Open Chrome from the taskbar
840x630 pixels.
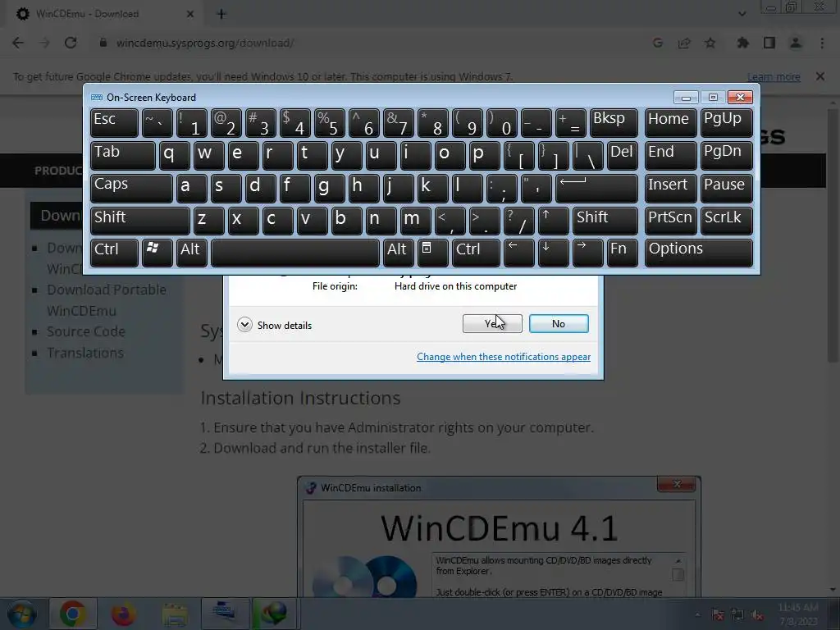click(x=73, y=614)
